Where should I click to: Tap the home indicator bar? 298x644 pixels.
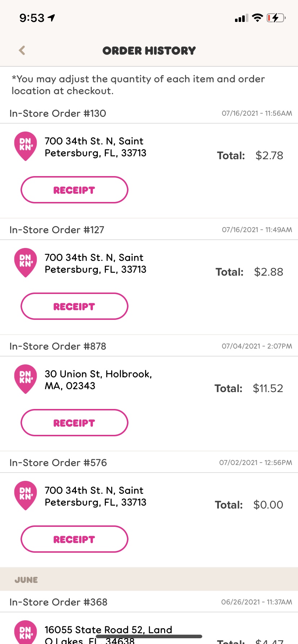(x=149, y=636)
